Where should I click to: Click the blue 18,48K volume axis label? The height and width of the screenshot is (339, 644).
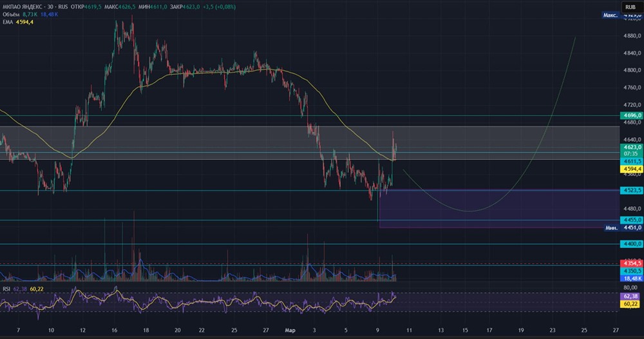click(x=631, y=278)
